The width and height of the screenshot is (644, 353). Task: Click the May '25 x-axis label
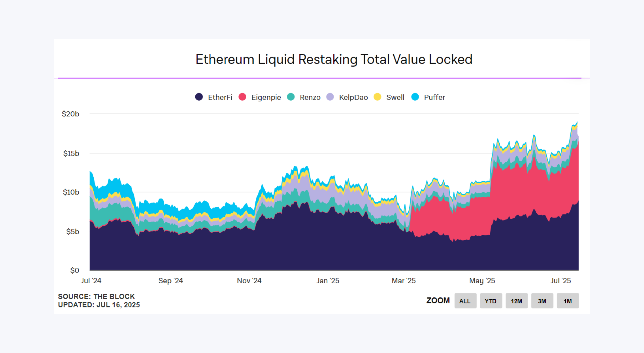pos(482,281)
